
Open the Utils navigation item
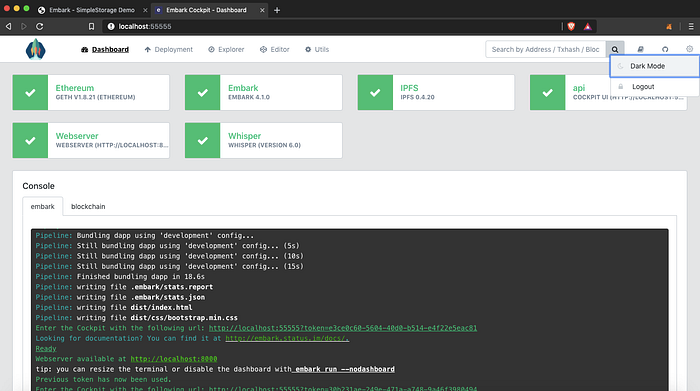pos(317,50)
